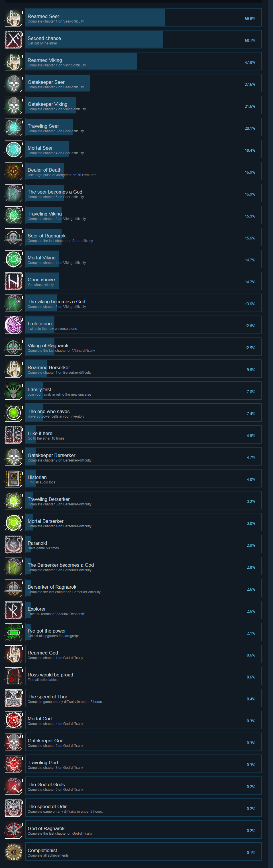Click the Family first horned-figure icon
The image size is (273, 868).
point(13,391)
